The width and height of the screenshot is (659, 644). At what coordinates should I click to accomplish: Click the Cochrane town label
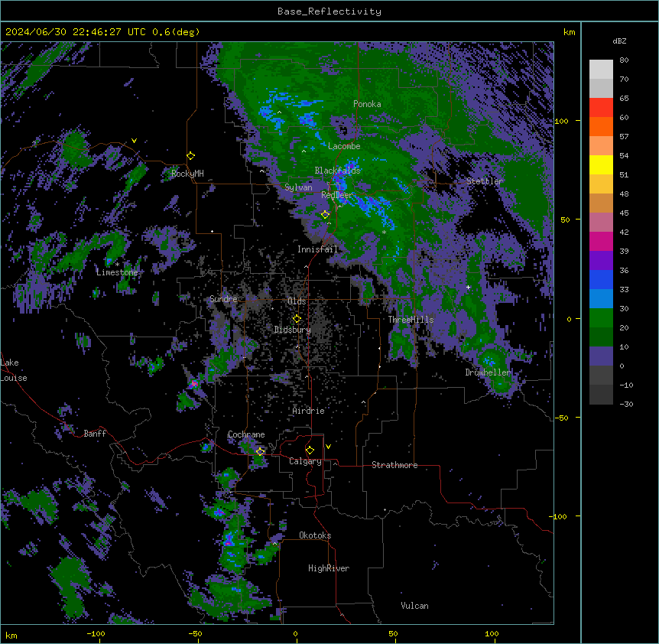tap(246, 434)
